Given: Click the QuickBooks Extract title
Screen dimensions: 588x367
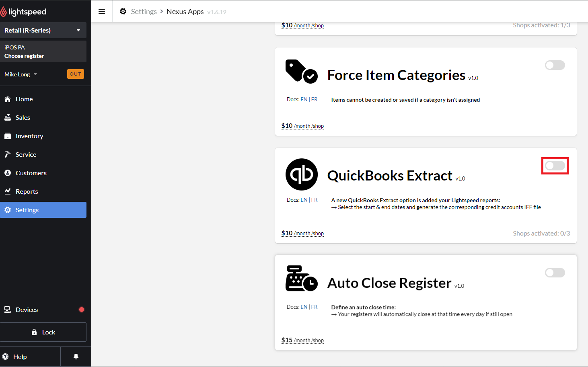Looking at the screenshot, I should (390, 176).
